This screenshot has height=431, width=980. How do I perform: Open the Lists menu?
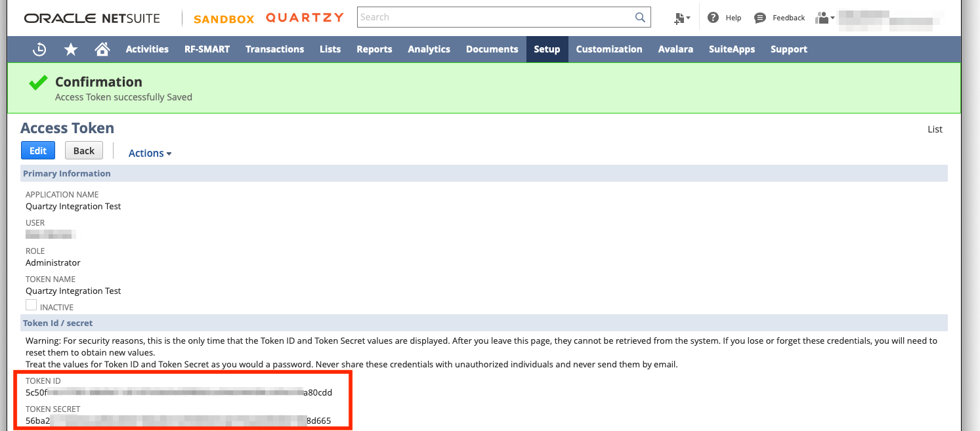click(x=330, y=49)
